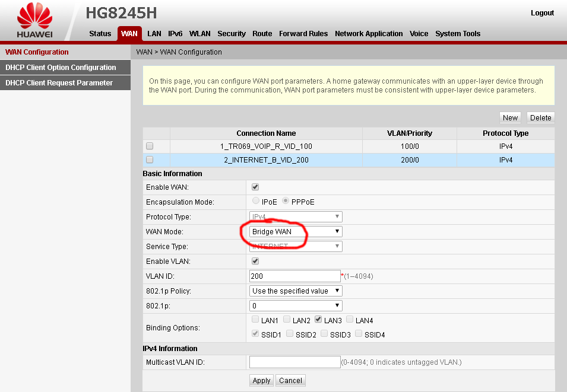The width and height of the screenshot is (567, 392).
Task: Select connection 2_INTERNET_B_VID_200
Action: (x=266, y=160)
